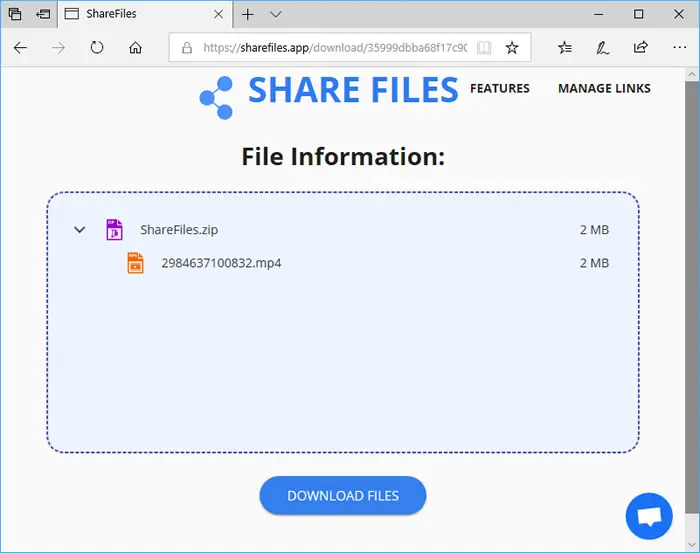Click the DOWNLOAD FILES button
This screenshot has width=700, height=553.
pos(343,495)
